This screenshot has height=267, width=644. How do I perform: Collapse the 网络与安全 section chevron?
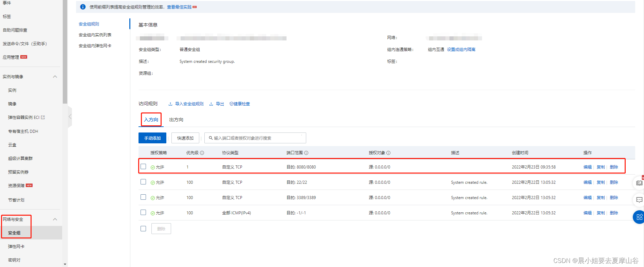[55, 219]
